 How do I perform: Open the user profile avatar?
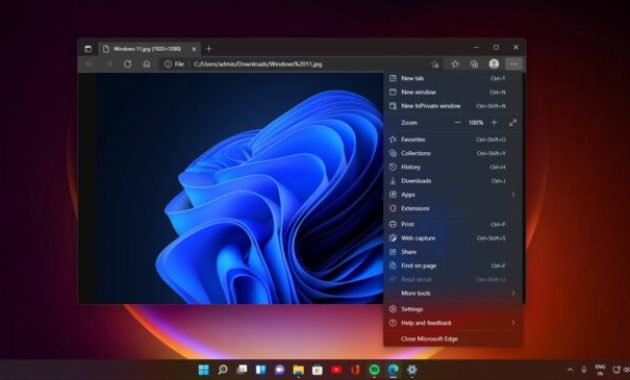[494, 64]
